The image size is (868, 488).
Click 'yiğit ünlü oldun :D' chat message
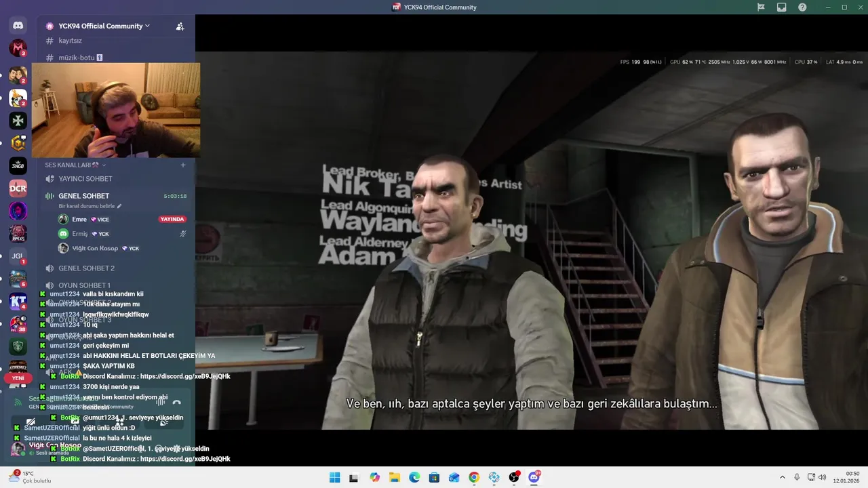(109, 428)
